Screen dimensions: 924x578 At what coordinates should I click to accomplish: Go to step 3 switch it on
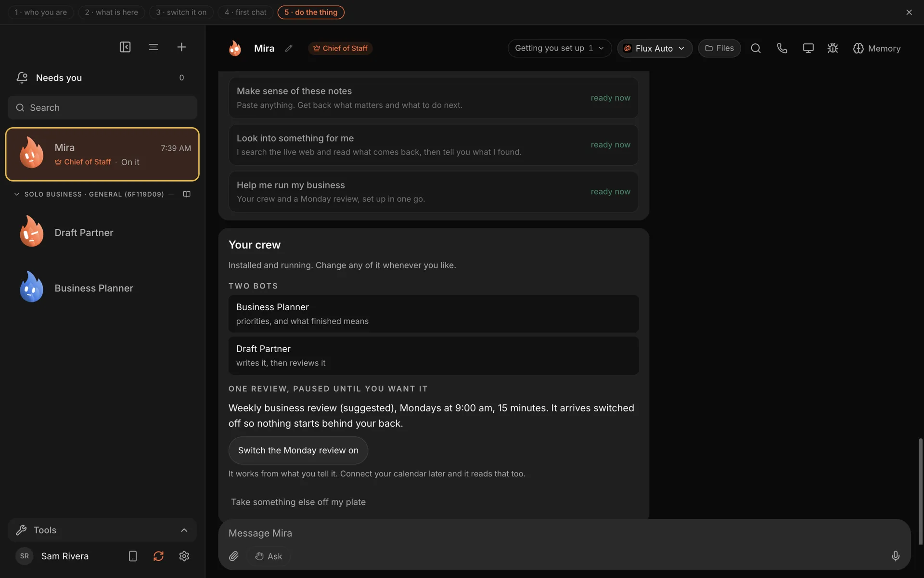click(x=181, y=13)
